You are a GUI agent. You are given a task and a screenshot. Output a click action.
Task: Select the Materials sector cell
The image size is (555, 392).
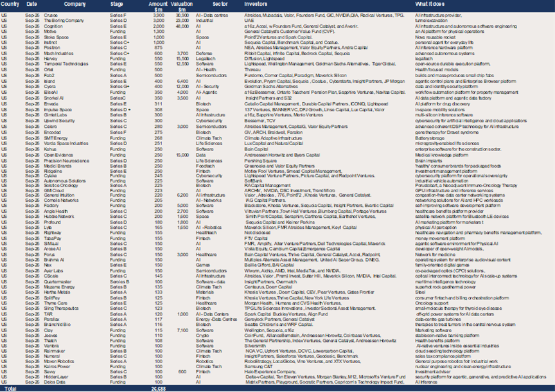coord(204,292)
